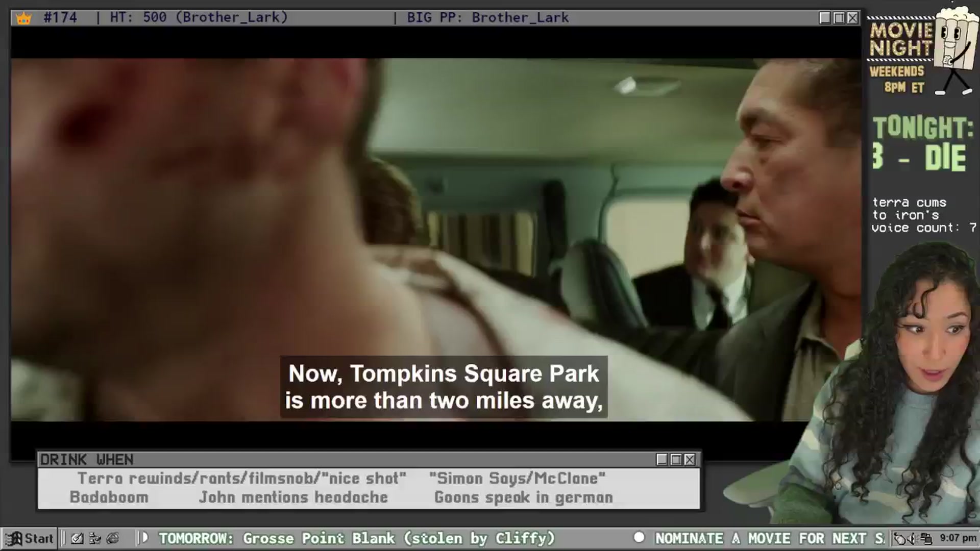
Task: Click the "TOMORROW: Grosse Point Blank" ticker
Action: [357, 538]
